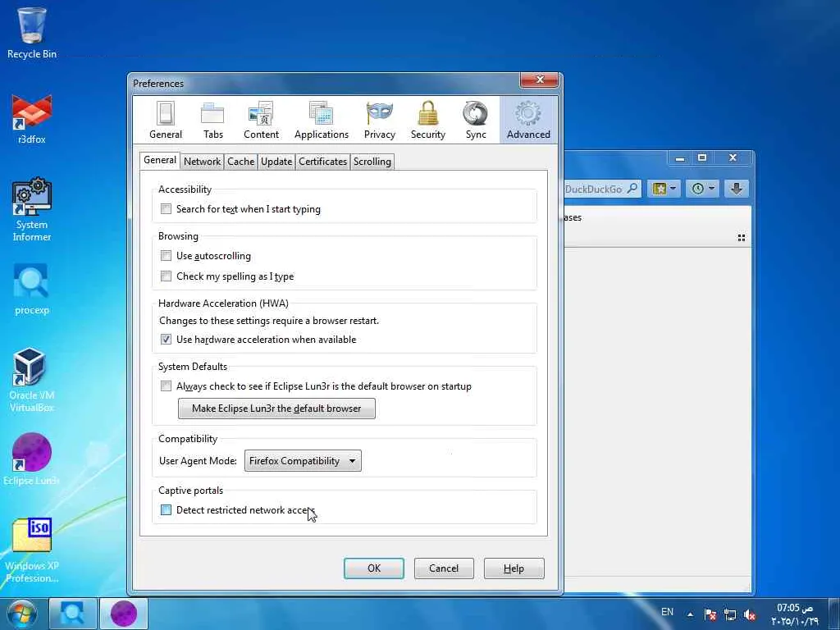Open Help for preferences
The height and width of the screenshot is (630, 840).
point(514,568)
